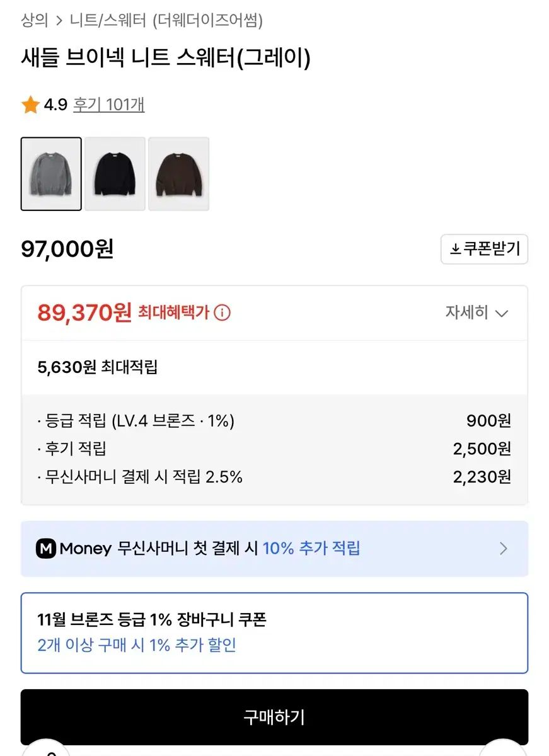Click the black M Money logo icon
549x756 pixels.
[x=46, y=549]
